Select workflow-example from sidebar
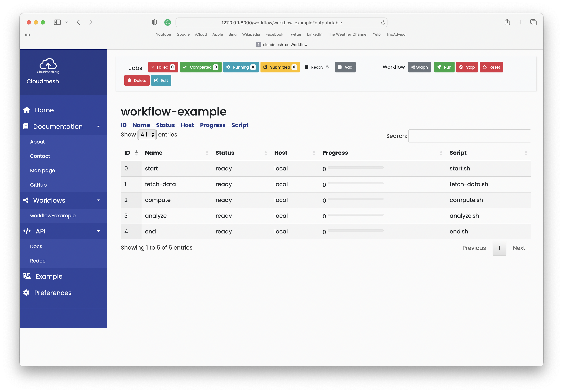This screenshot has width=563, height=392. (x=53, y=215)
